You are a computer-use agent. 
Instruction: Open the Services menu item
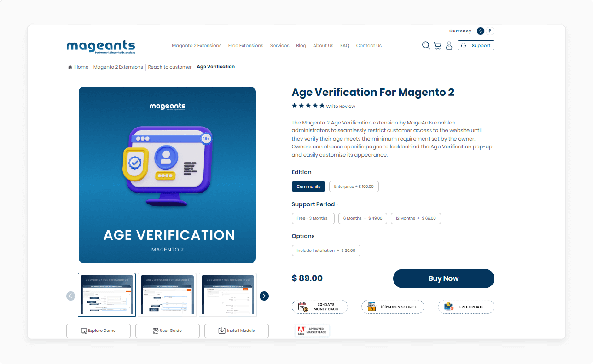[279, 45]
